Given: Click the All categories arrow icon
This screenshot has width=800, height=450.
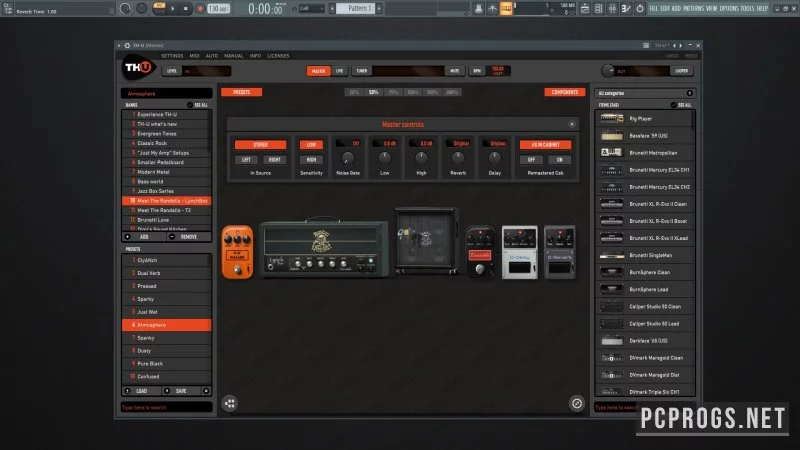Looking at the screenshot, I should [x=689, y=93].
